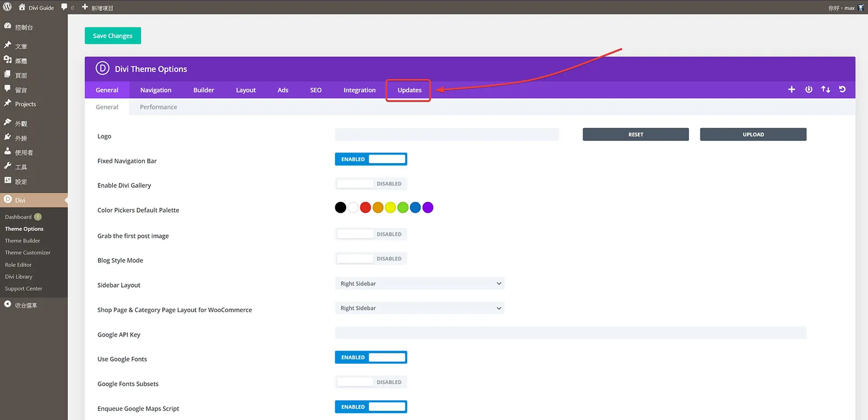Enable the Divi Gallery toggle
The height and width of the screenshot is (420, 868).
click(x=371, y=184)
